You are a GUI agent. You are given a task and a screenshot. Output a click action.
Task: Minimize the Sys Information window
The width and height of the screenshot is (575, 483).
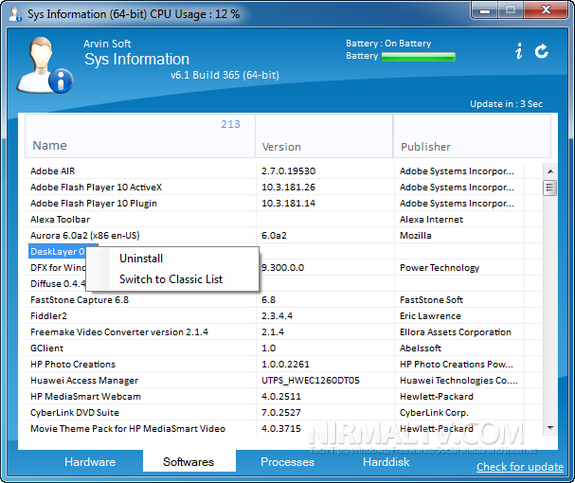pos(485,10)
